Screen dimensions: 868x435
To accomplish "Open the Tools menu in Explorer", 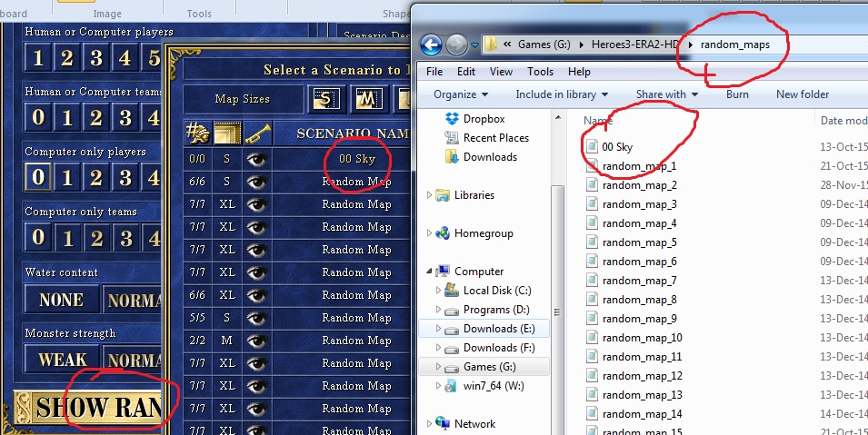I will pyautogui.click(x=540, y=72).
